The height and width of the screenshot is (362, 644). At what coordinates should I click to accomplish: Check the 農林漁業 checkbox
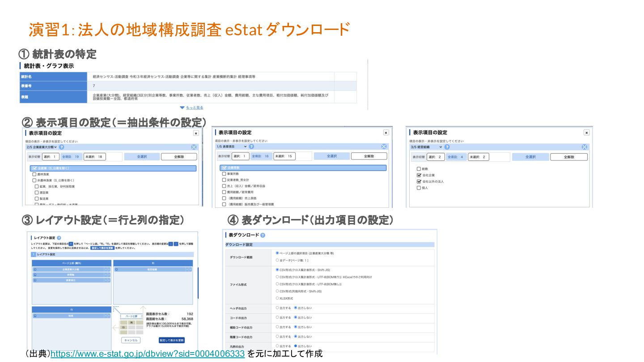click(34, 174)
